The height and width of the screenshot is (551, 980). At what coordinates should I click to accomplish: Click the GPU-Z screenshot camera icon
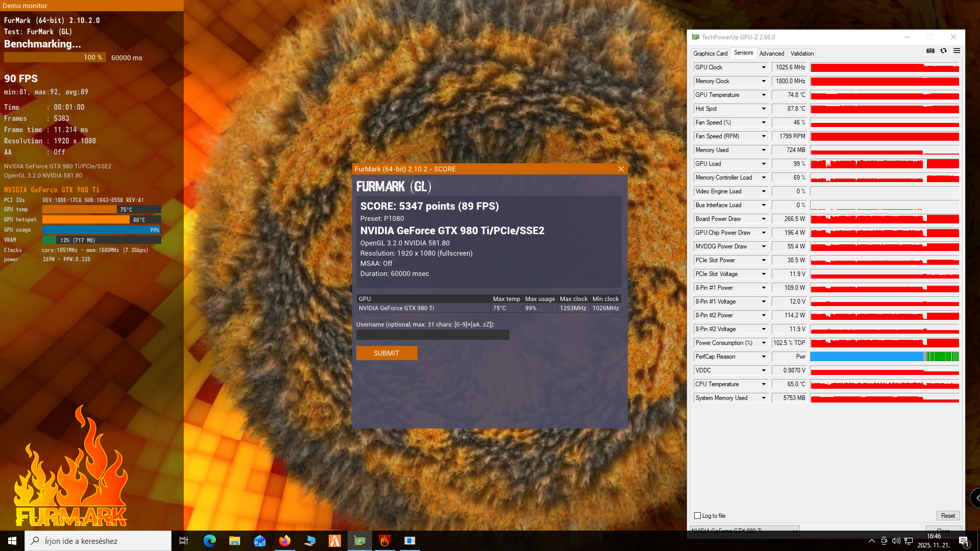(x=930, y=51)
